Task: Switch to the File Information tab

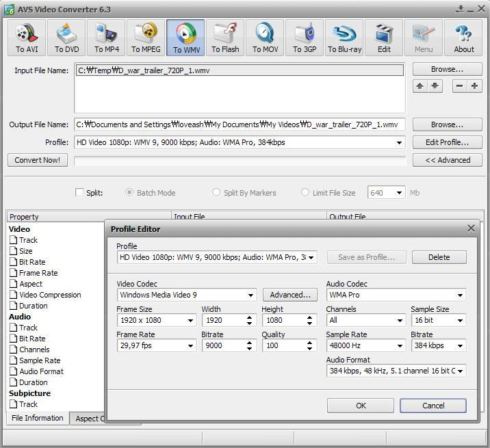Action: [x=38, y=418]
